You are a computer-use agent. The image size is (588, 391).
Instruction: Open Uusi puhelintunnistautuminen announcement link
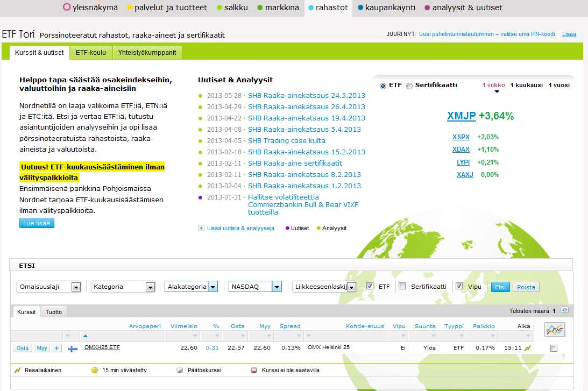(x=487, y=34)
